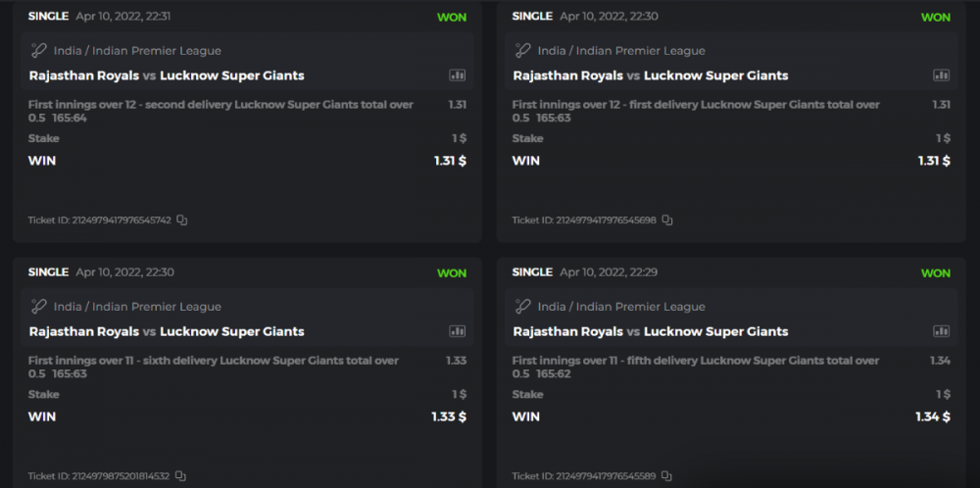The height and width of the screenshot is (488, 980).
Task: Click the WON status on the 22:29 ticket
Action: pyautogui.click(x=936, y=273)
